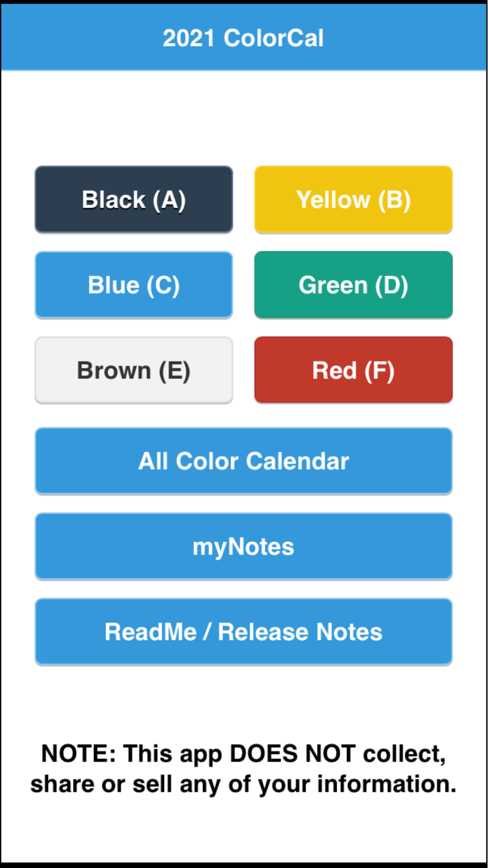This screenshot has width=488, height=868.
Task: Click the blue header bar
Action: click(244, 38)
